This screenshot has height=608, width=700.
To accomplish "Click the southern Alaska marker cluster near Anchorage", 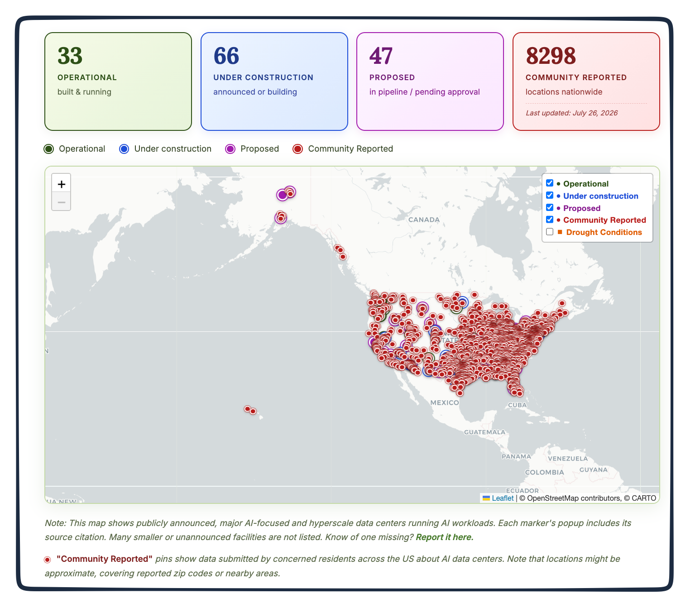I will point(281,217).
